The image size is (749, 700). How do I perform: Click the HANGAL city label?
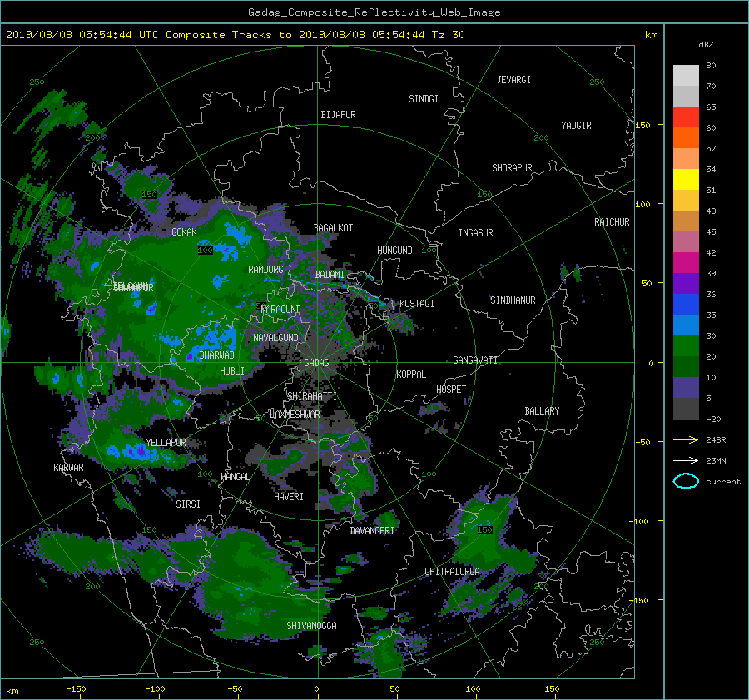coord(235,477)
